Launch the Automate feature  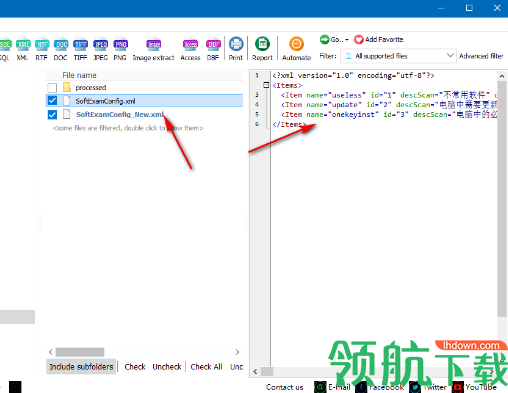click(x=296, y=48)
